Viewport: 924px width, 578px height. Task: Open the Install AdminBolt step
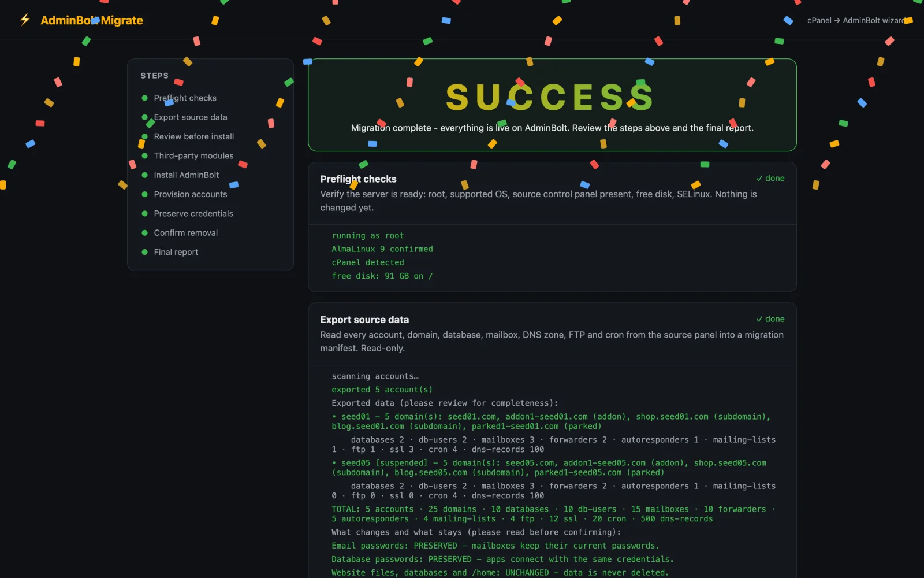click(x=187, y=175)
